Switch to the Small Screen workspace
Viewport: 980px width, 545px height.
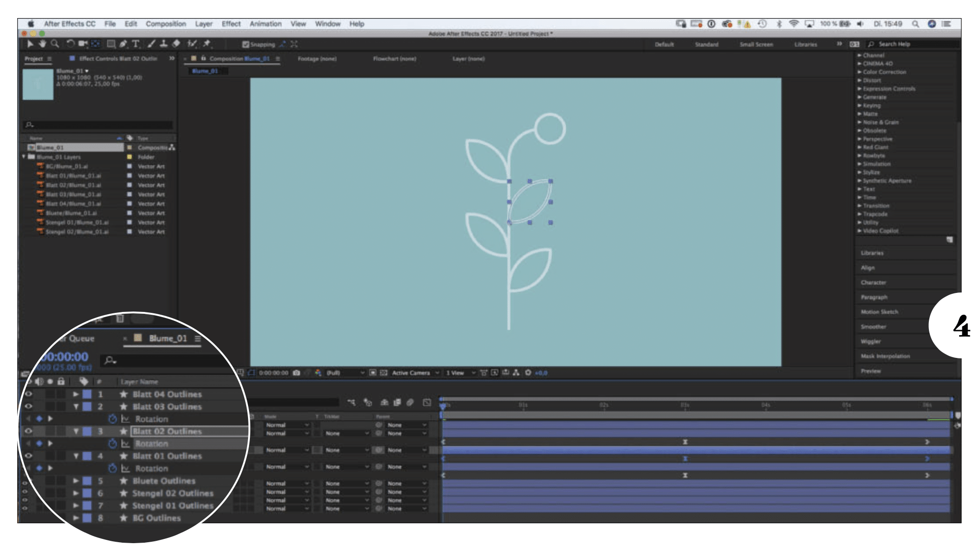tap(756, 45)
